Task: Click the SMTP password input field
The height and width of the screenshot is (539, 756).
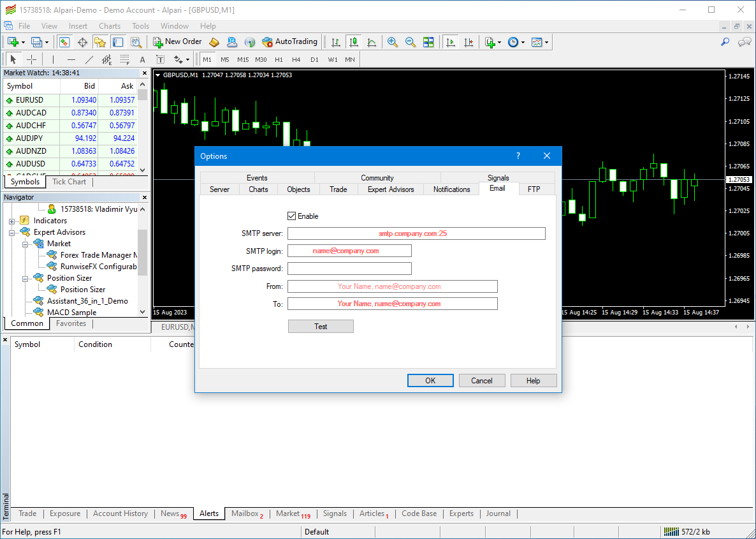Action: click(349, 269)
